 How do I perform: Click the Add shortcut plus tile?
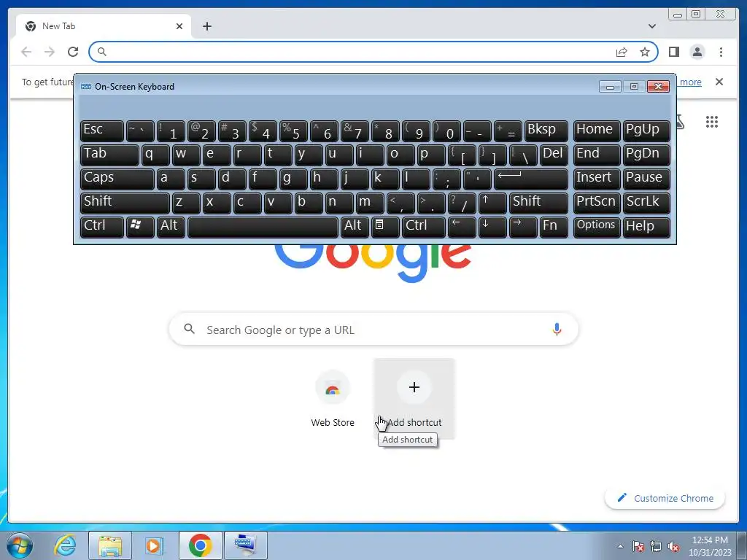(414, 399)
